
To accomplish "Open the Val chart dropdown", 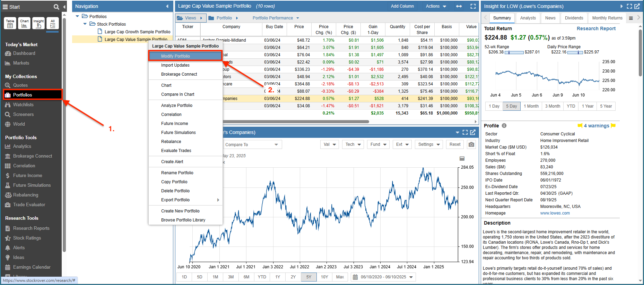I will tap(330, 144).
